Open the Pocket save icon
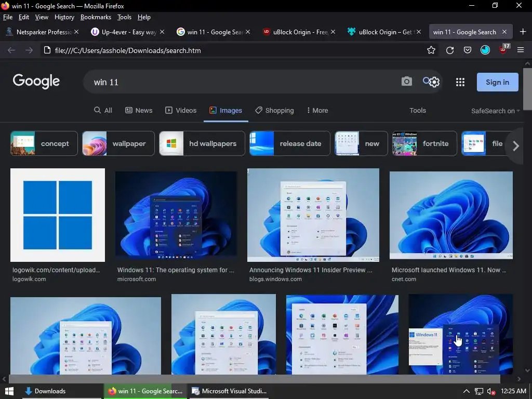The image size is (532, 399). tap(468, 50)
